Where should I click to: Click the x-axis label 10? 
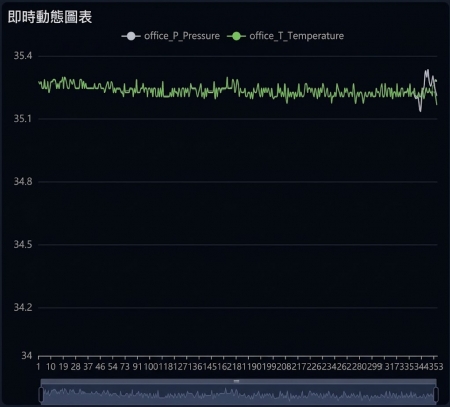[51, 367]
